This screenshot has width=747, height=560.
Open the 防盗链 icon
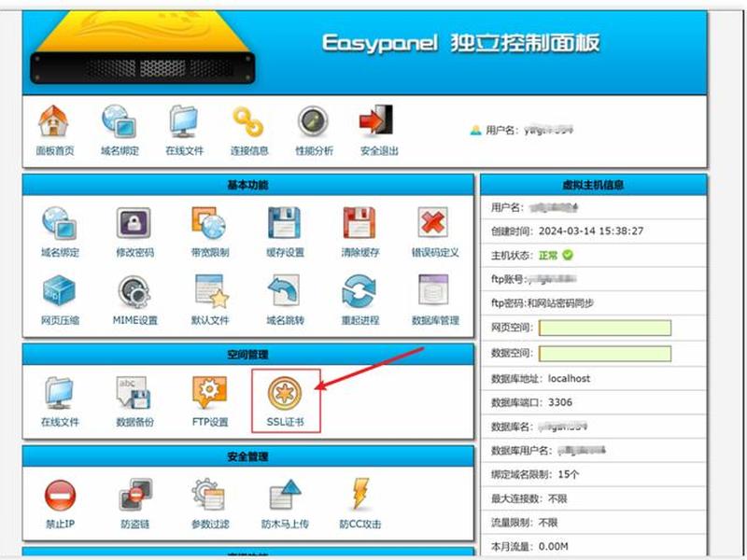[135, 495]
